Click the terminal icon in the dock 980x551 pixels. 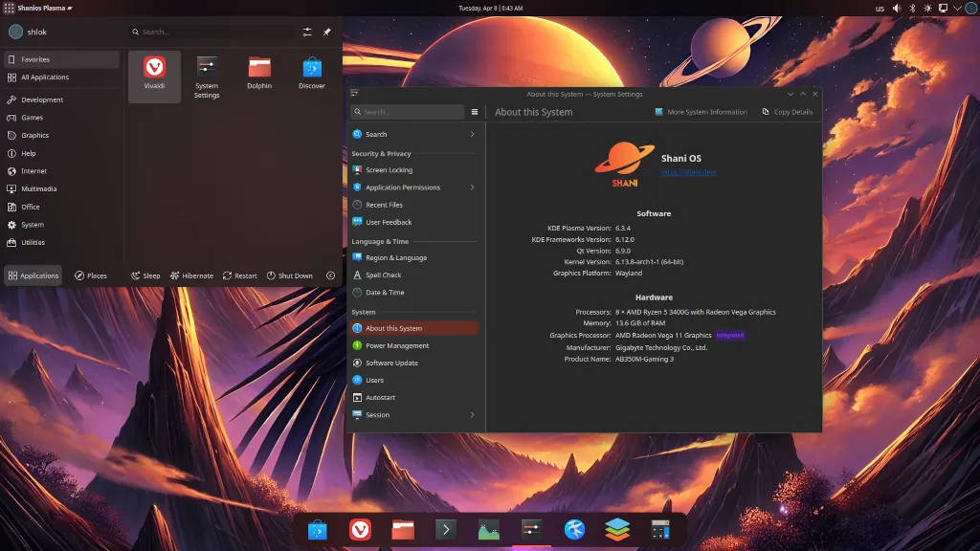click(x=445, y=529)
